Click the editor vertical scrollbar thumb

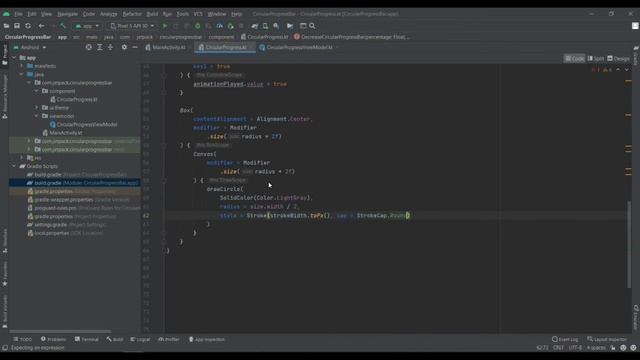[x=629, y=244]
